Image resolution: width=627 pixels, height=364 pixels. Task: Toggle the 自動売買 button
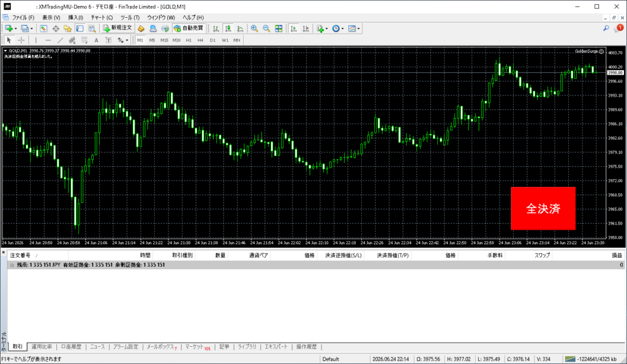point(189,28)
